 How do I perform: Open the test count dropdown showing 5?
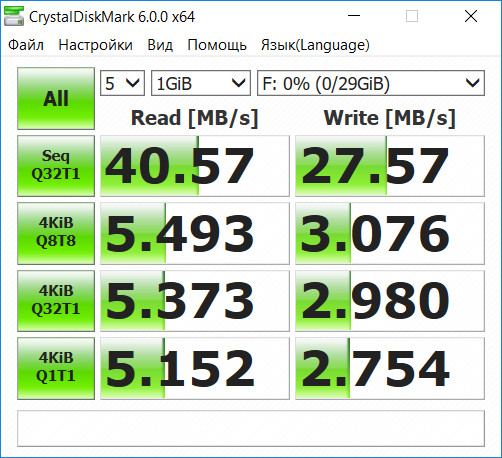[122, 83]
